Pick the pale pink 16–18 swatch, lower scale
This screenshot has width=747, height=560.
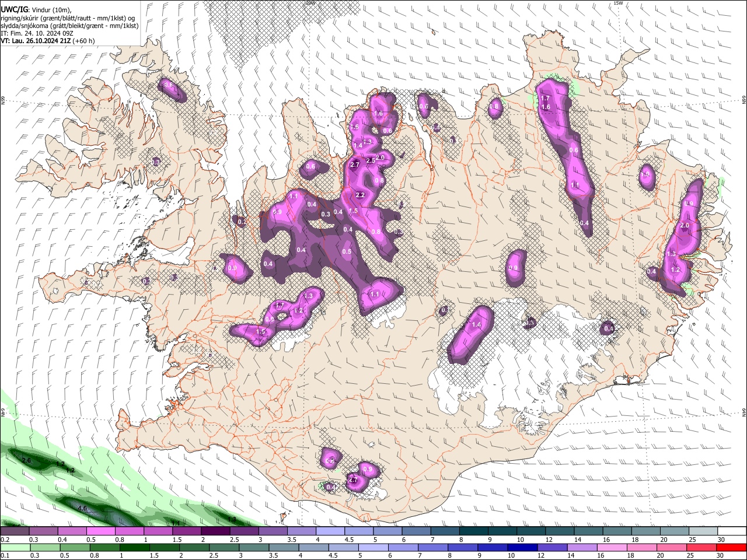(613, 548)
